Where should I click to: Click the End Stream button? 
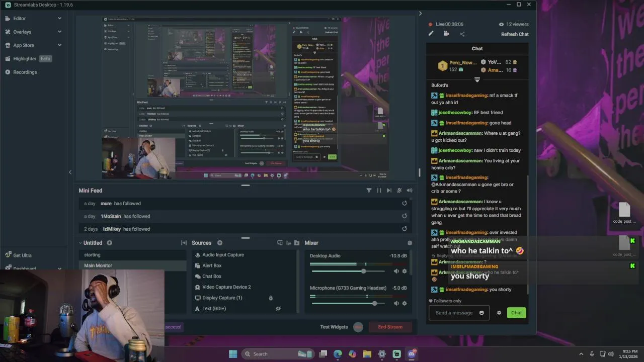(x=390, y=327)
